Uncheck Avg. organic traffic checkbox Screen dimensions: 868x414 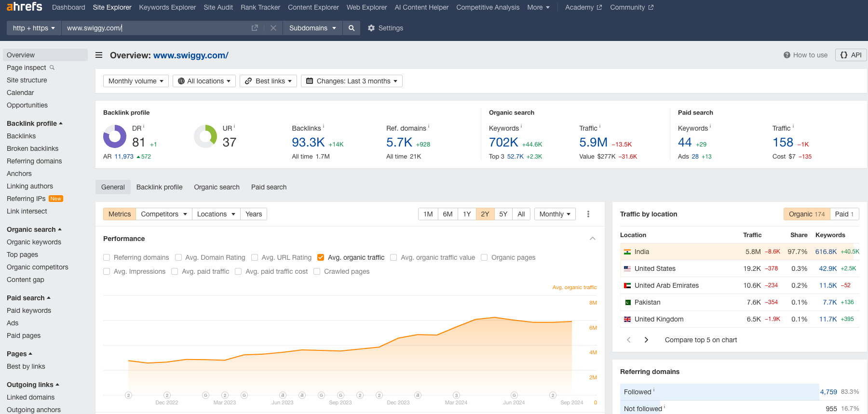[x=321, y=257]
